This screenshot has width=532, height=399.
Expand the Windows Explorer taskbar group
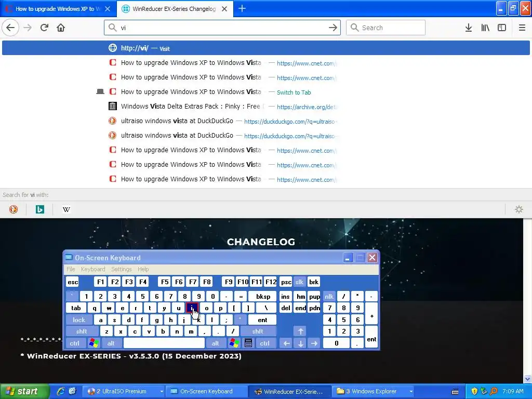[x=411, y=392]
